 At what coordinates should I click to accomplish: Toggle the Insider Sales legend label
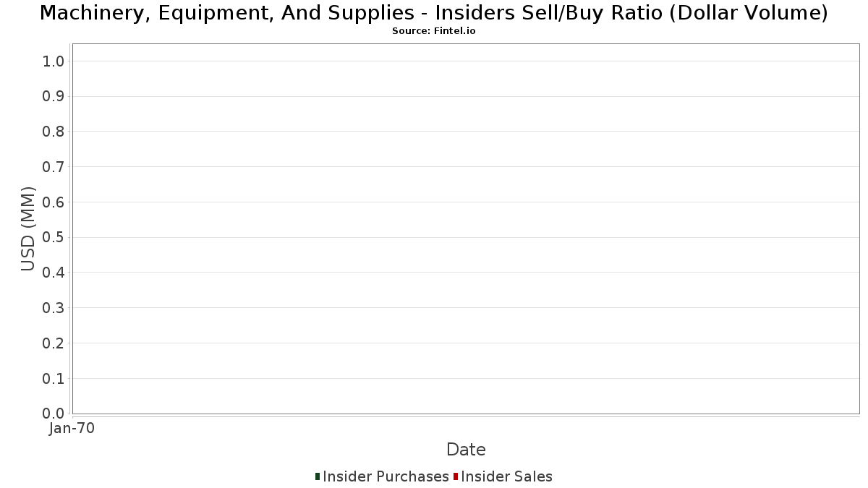(506, 476)
